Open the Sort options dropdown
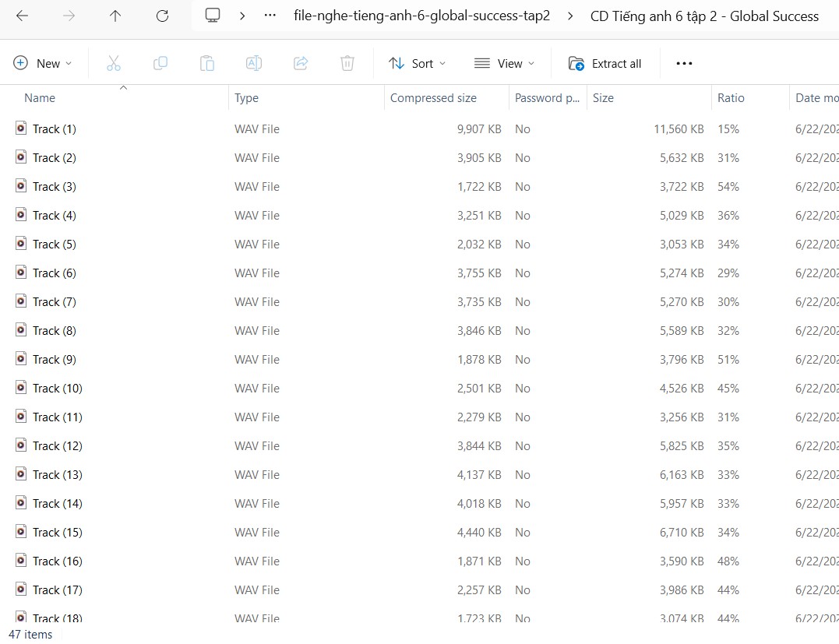Viewport: 839px width, 644px height. coord(418,63)
